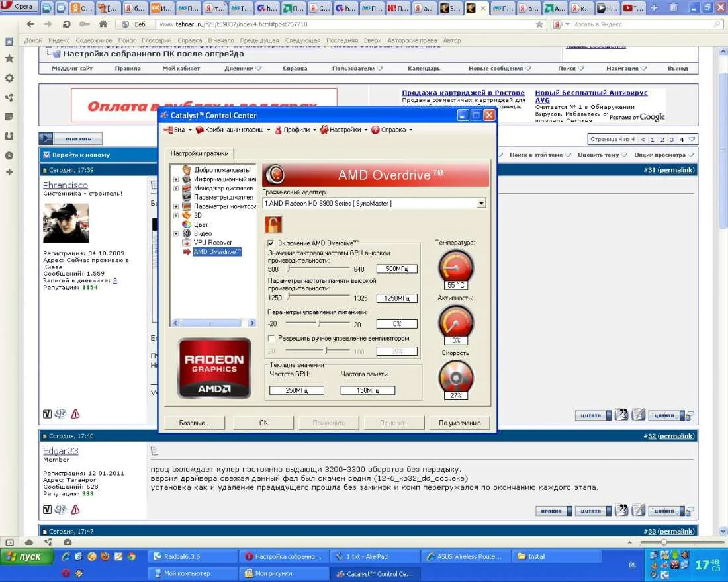The width and height of the screenshot is (728, 582).
Task: Click the ответить reply button
Action: [71, 138]
